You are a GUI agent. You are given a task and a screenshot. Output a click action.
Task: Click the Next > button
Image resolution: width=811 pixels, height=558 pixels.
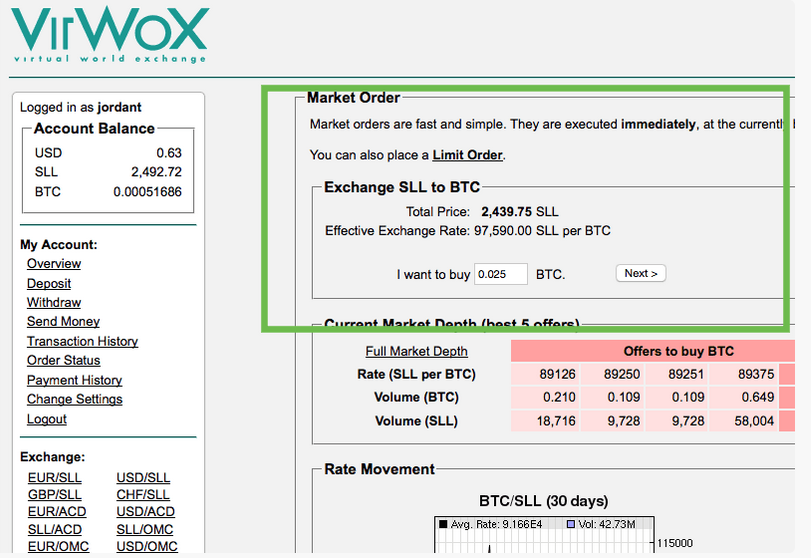(x=641, y=273)
